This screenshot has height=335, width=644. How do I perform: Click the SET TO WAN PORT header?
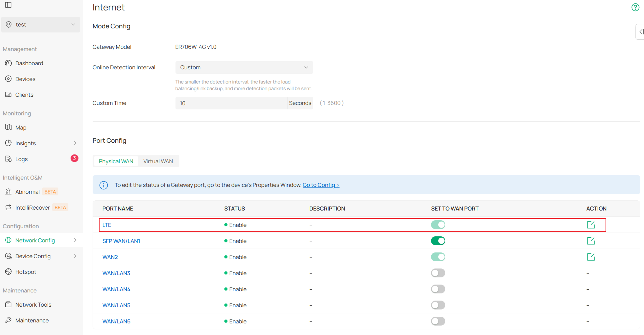(x=455, y=209)
